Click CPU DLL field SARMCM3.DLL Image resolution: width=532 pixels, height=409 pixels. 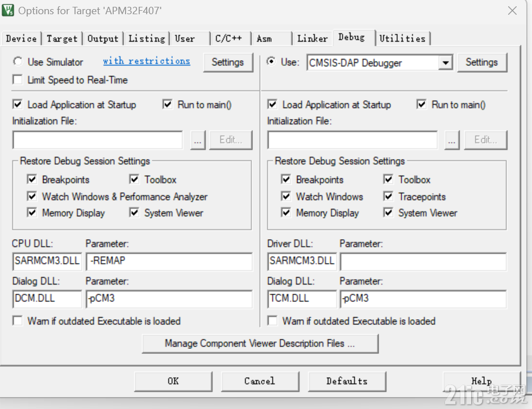(x=47, y=261)
